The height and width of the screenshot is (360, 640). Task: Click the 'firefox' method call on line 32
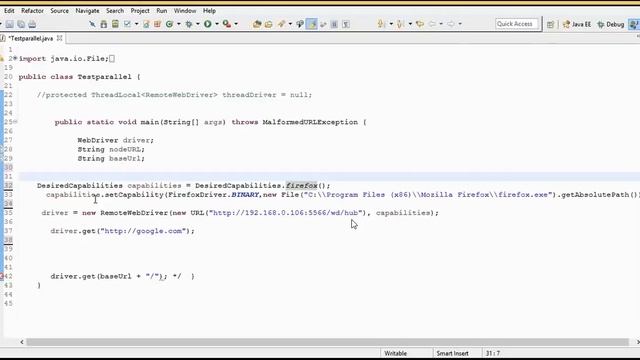301,186
